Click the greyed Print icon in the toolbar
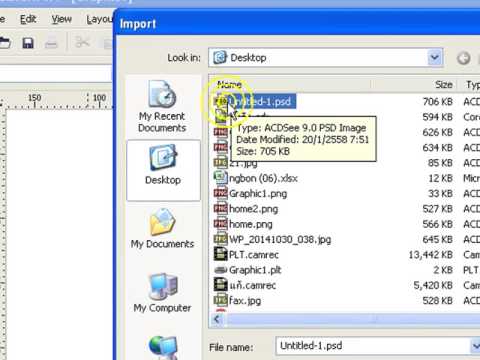The width and height of the screenshot is (480, 360). coord(51,43)
